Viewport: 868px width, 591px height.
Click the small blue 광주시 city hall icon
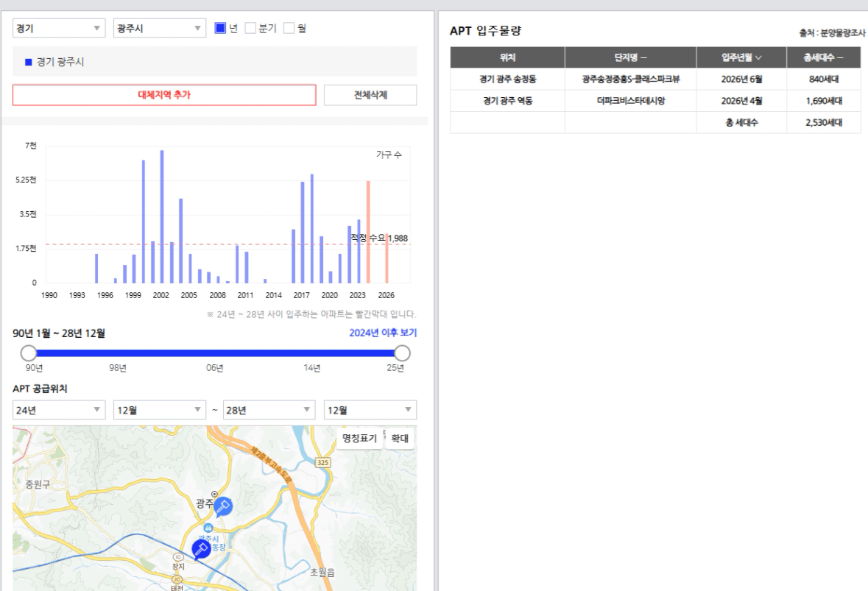[x=208, y=528]
